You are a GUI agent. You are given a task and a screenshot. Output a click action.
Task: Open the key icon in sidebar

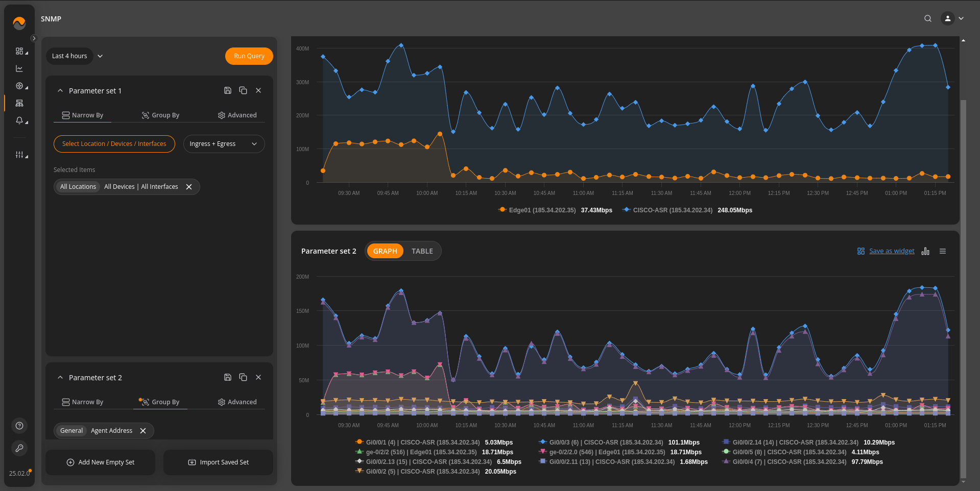(19, 448)
